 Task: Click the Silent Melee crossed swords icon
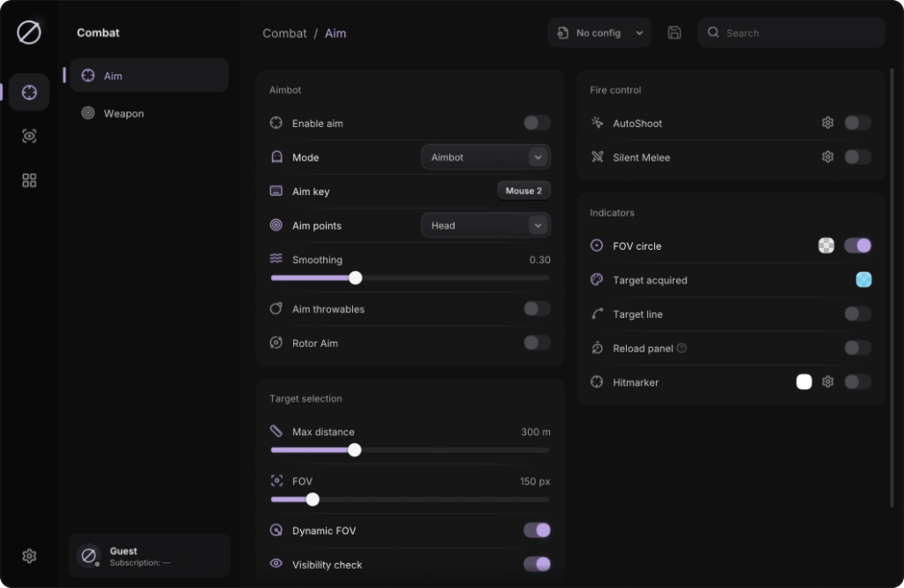(x=597, y=157)
